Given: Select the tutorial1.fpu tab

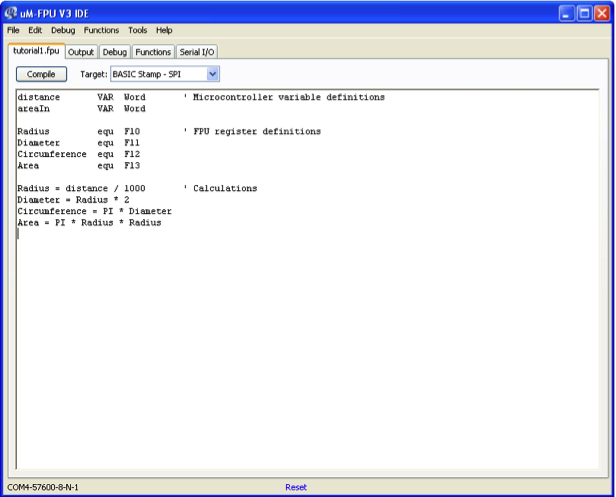Looking at the screenshot, I should pos(36,51).
